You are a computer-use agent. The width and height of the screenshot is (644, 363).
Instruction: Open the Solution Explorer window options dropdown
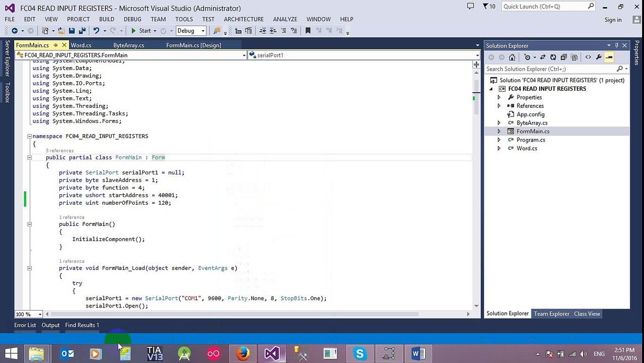pos(609,45)
